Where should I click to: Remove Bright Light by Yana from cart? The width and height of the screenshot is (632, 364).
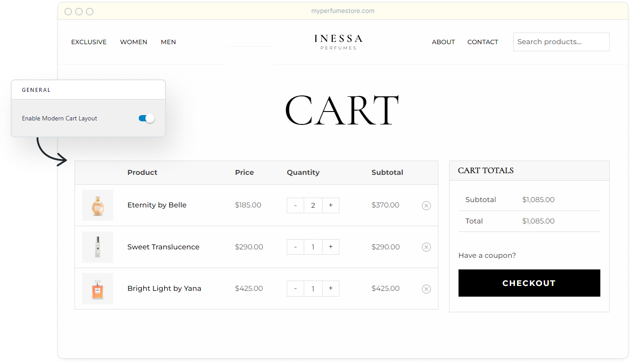tap(426, 289)
